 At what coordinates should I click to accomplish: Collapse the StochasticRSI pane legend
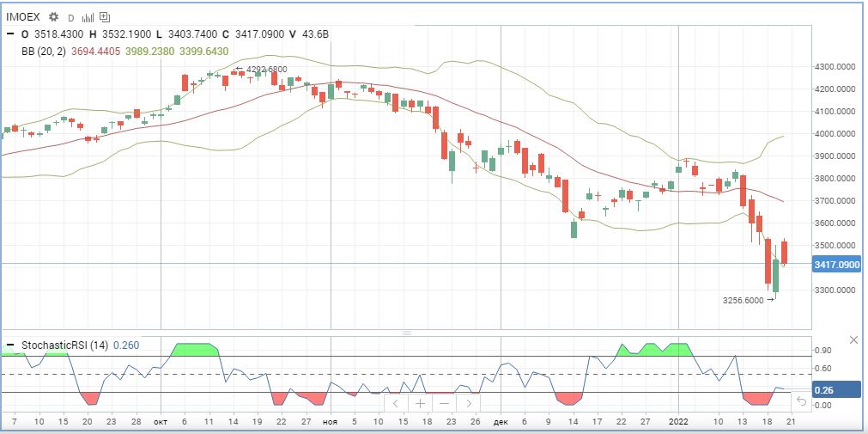point(10,345)
